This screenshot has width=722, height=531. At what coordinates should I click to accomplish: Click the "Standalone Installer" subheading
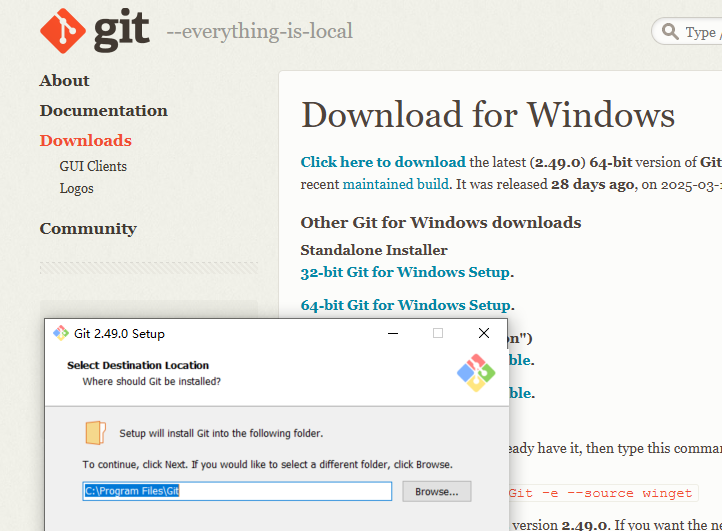[x=374, y=250]
